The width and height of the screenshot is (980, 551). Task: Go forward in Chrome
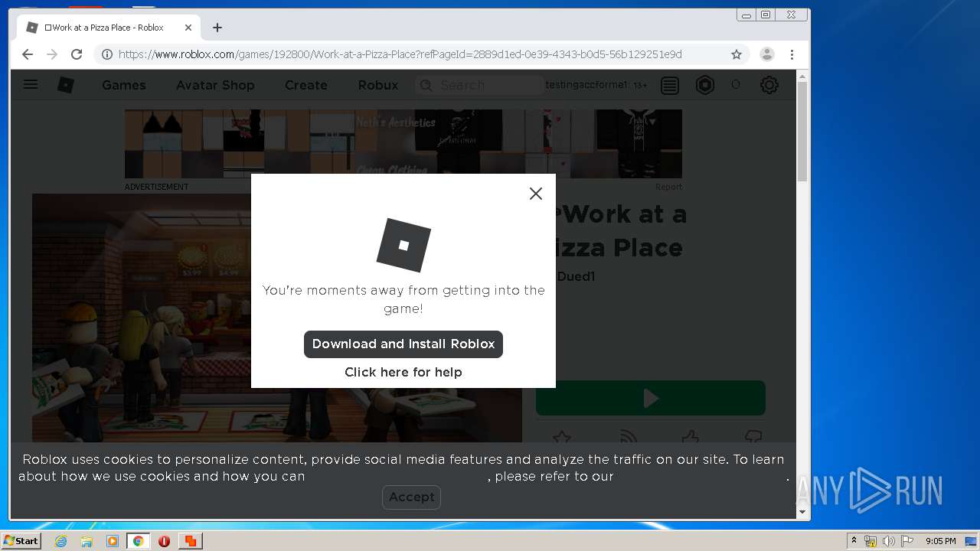[x=52, y=54]
